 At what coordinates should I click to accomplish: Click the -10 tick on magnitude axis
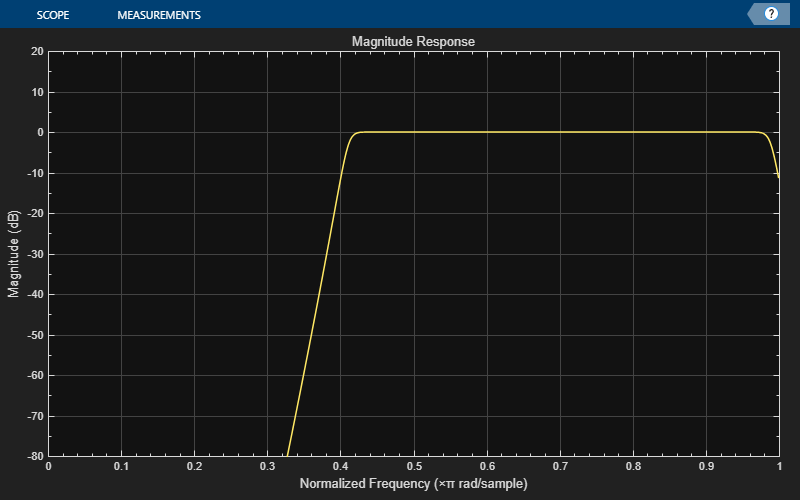tap(36, 173)
